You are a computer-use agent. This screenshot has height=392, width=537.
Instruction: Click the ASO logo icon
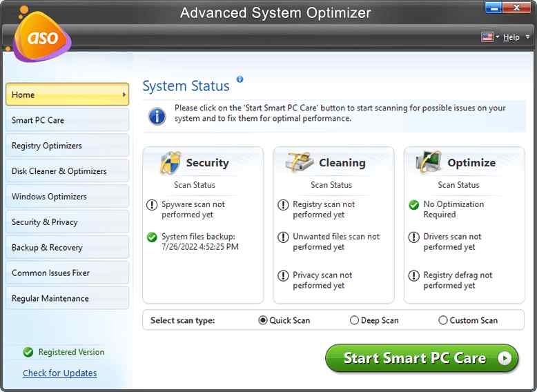tap(41, 36)
